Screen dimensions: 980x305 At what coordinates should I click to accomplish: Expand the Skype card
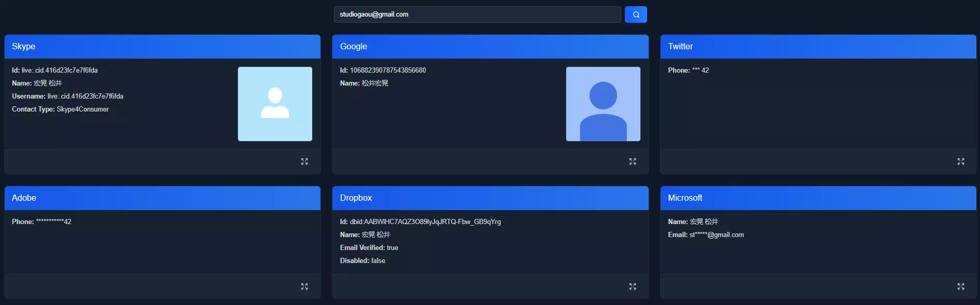(304, 161)
